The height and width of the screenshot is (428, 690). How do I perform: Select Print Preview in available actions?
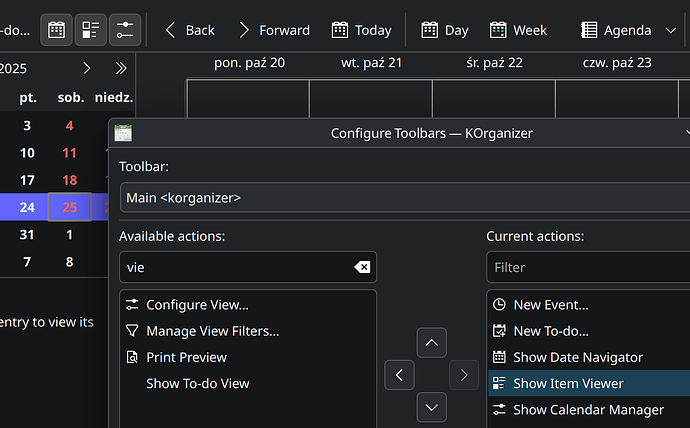coord(186,357)
